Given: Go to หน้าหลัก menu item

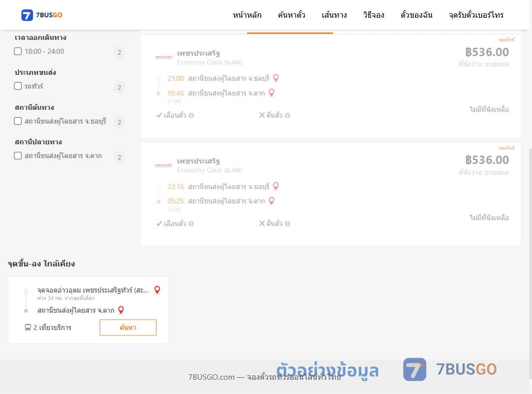Looking at the screenshot, I should pyautogui.click(x=247, y=15).
